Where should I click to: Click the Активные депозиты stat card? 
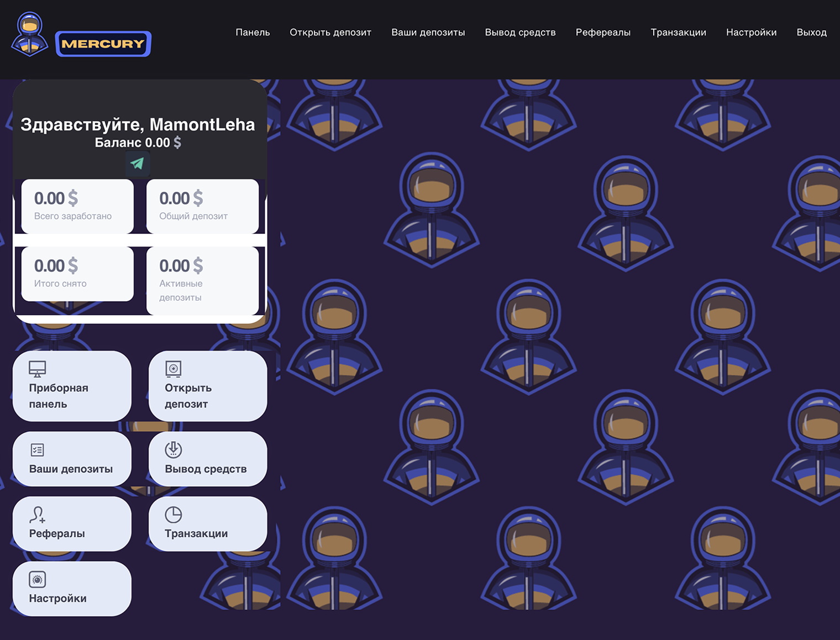coord(202,281)
